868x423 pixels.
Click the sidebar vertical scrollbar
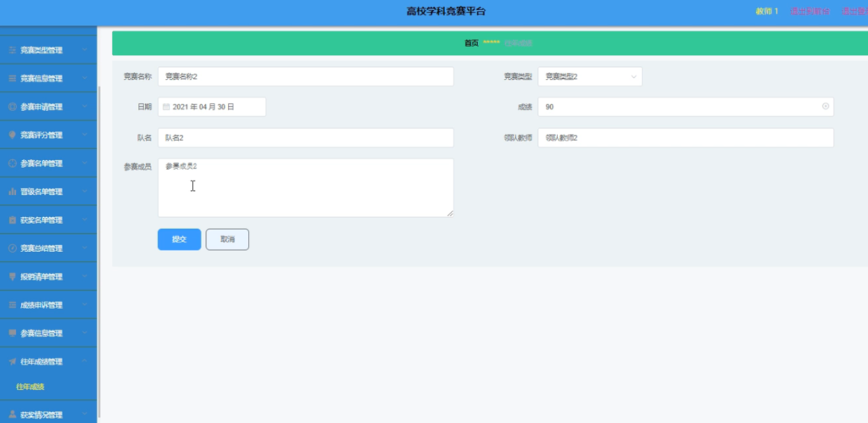(x=100, y=251)
